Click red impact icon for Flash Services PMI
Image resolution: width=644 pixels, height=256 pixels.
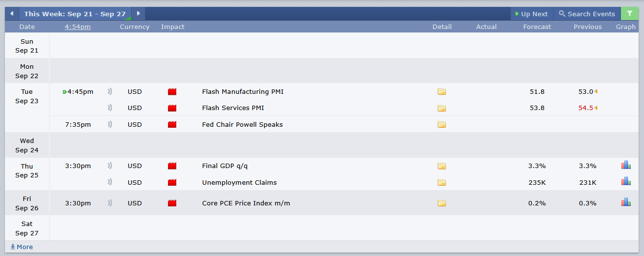[172, 108]
